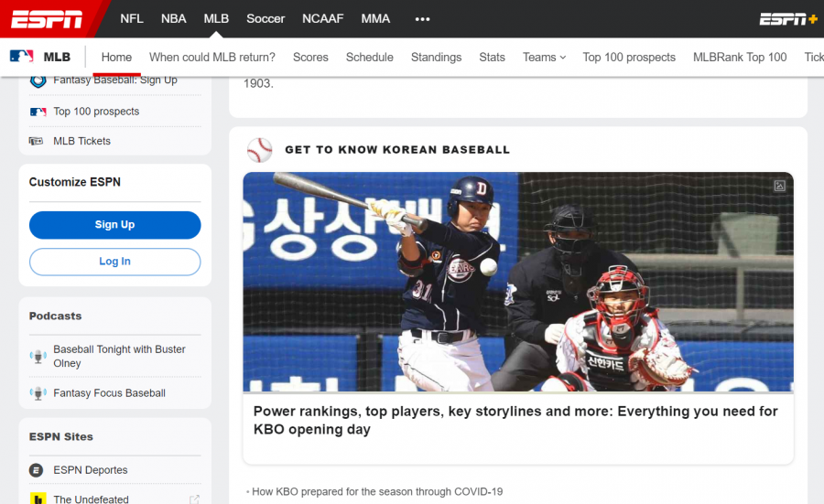Select the MLB top navigation item
Image resolution: width=824 pixels, height=504 pixels.
click(x=216, y=19)
